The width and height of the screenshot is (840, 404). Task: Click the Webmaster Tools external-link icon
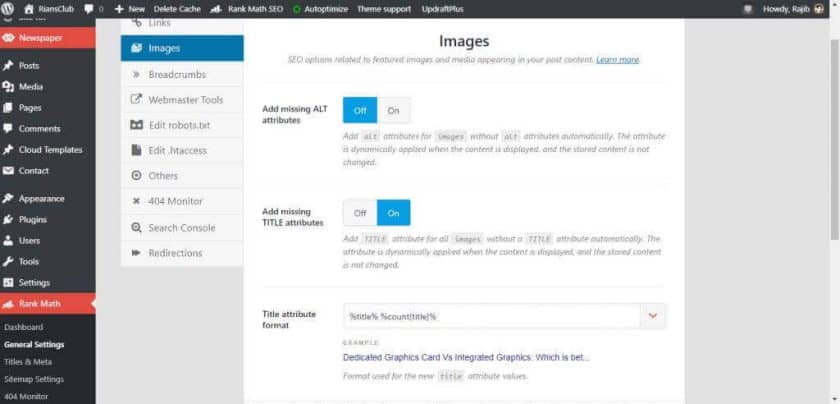click(x=137, y=99)
